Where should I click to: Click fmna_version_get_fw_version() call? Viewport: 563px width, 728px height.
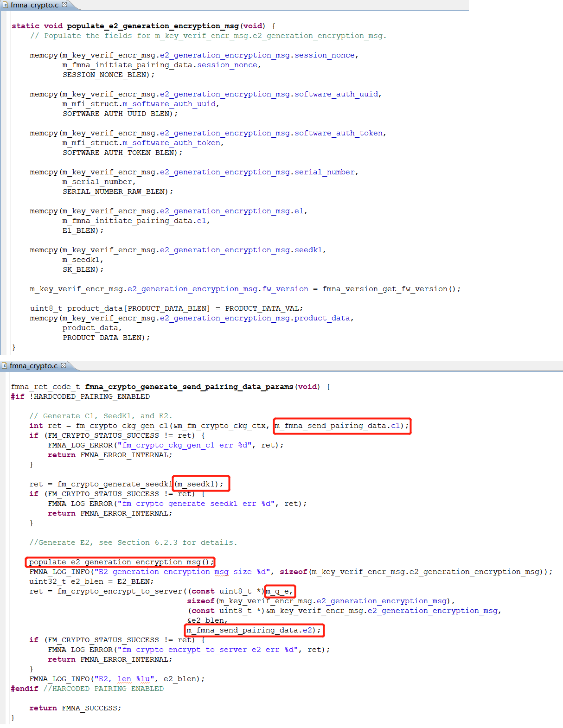pos(390,289)
